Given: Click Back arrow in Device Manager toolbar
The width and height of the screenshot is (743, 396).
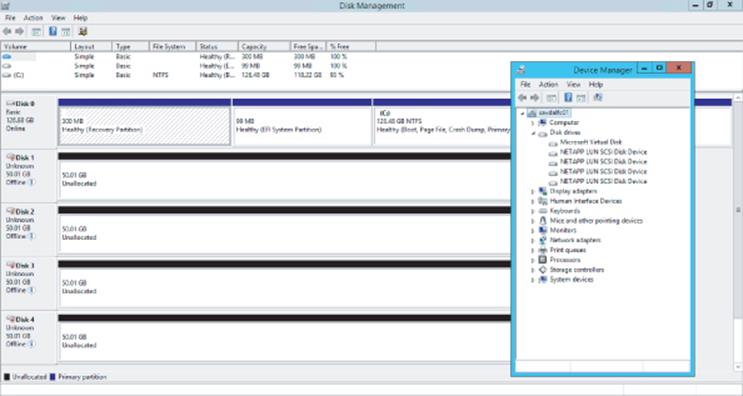Looking at the screenshot, I should [x=522, y=98].
